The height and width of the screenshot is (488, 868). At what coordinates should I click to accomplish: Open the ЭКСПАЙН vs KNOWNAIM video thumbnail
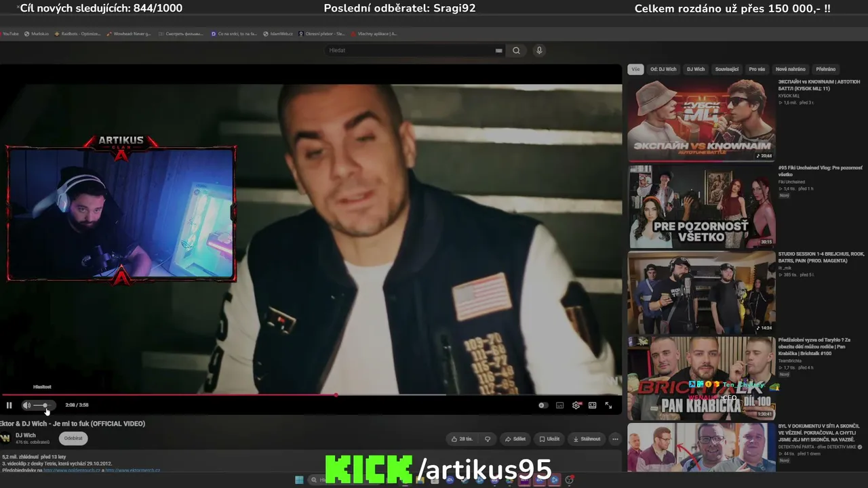701,120
